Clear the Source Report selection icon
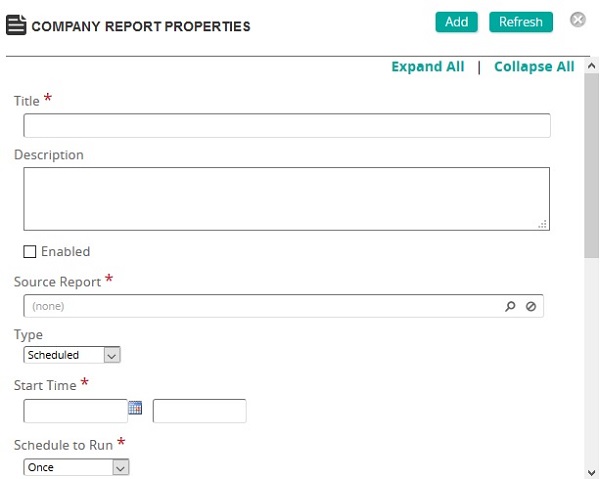The height and width of the screenshot is (479, 600). tap(531, 307)
